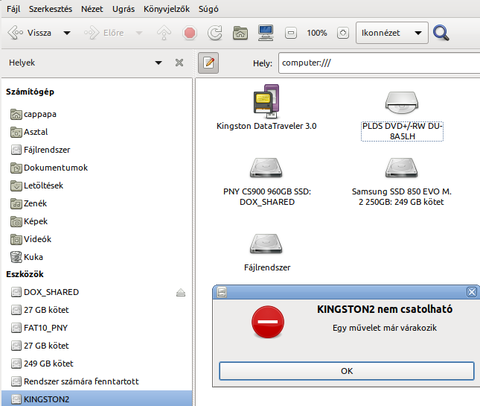Click the search magnifier icon

point(441,33)
